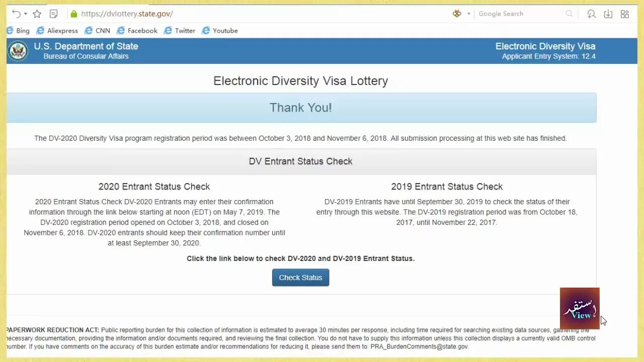Expand the back history dropdown arrow
Viewport: 644px width, 362px height.
pos(26,14)
